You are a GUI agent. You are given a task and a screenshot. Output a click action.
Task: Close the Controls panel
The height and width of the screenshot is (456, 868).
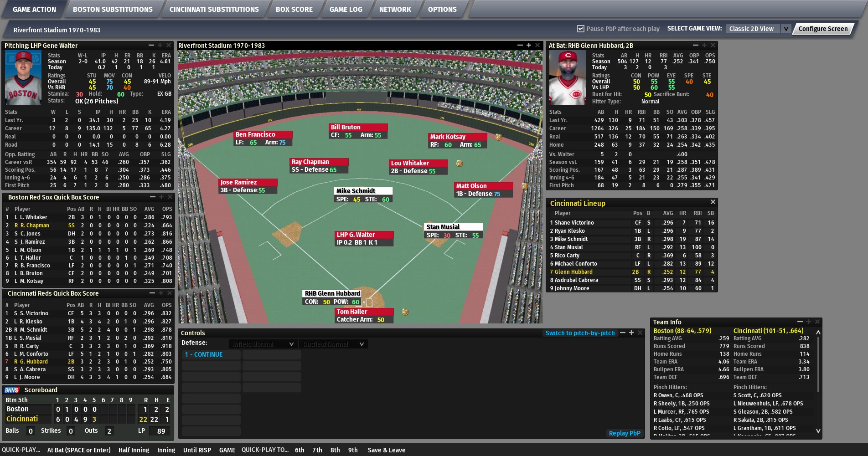tap(640, 333)
